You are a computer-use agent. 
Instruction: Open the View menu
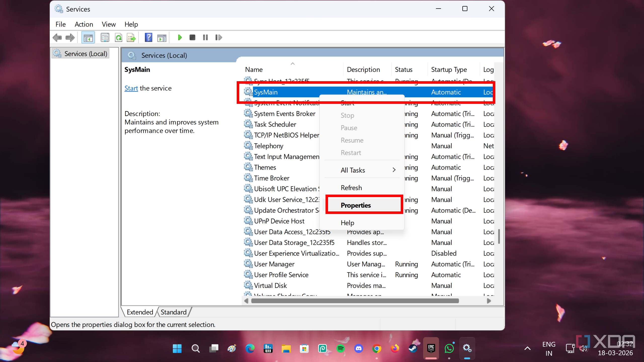click(109, 24)
